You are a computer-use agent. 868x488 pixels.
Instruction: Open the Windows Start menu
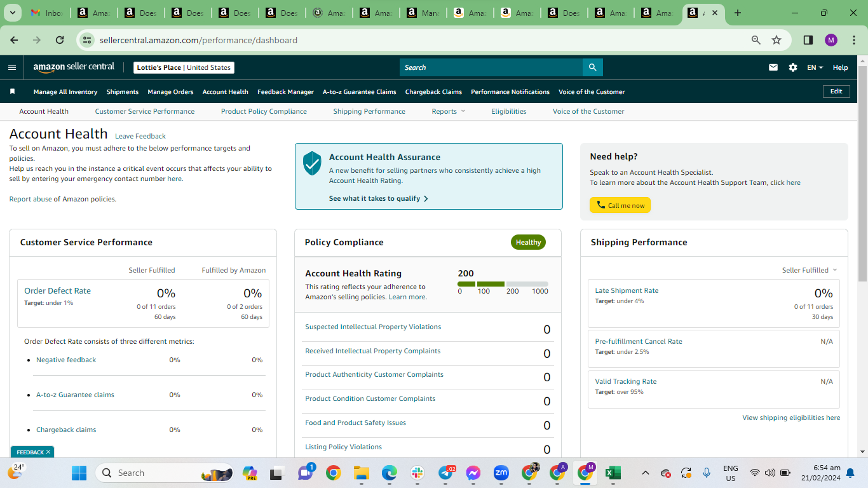point(79,473)
